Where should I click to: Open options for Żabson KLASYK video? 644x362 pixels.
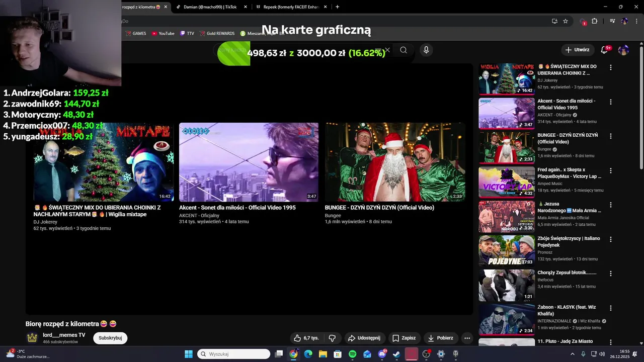[x=611, y=308]
